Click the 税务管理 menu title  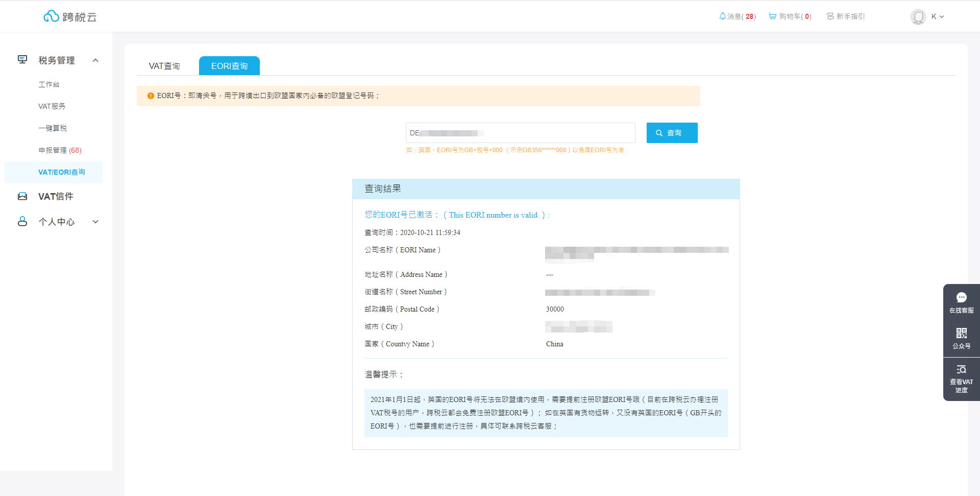pos(57,60)
